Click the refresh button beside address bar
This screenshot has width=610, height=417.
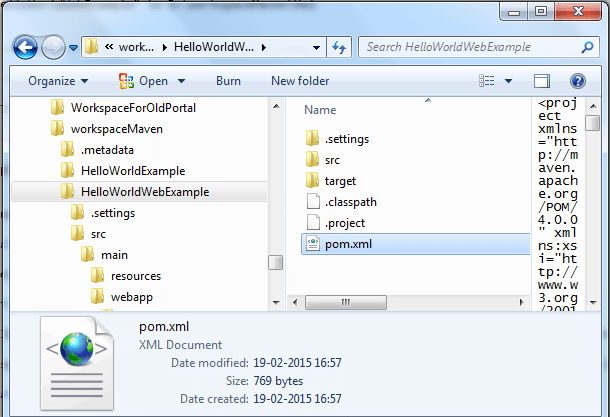338,47
